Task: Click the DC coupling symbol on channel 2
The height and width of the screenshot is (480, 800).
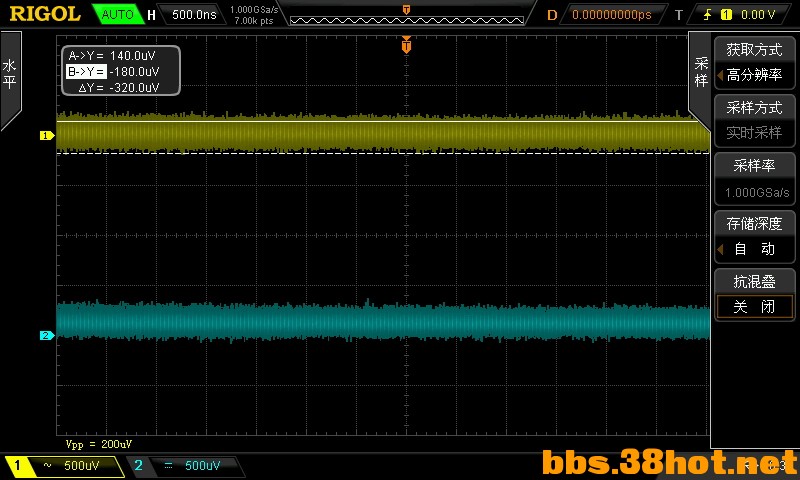Action: click(x=168, y=466)
